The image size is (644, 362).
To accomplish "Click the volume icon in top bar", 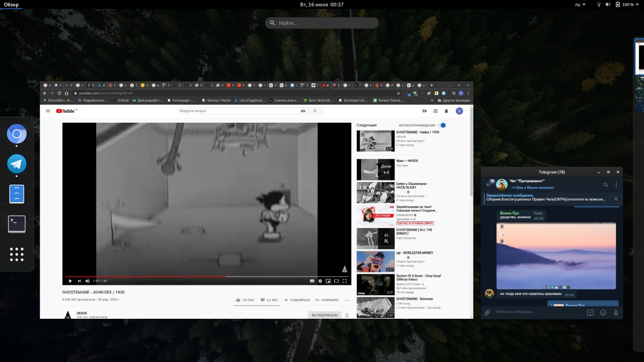I will tap(608, 5).
